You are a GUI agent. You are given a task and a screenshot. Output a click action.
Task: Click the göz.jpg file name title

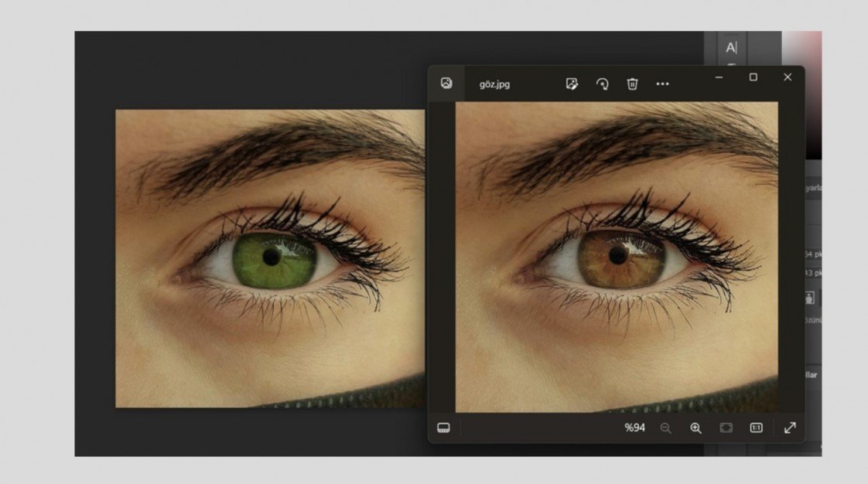click(494, 84)
